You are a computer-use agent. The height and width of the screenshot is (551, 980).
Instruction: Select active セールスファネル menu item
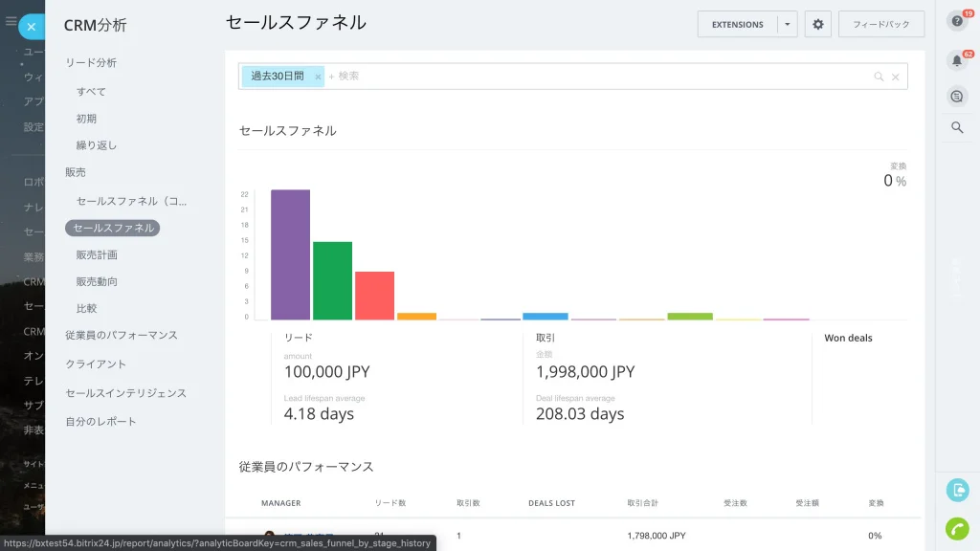click(x=113, y=228)
